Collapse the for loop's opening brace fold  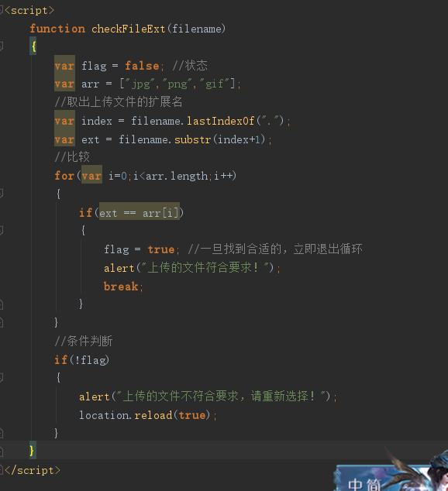coord(2,194)
